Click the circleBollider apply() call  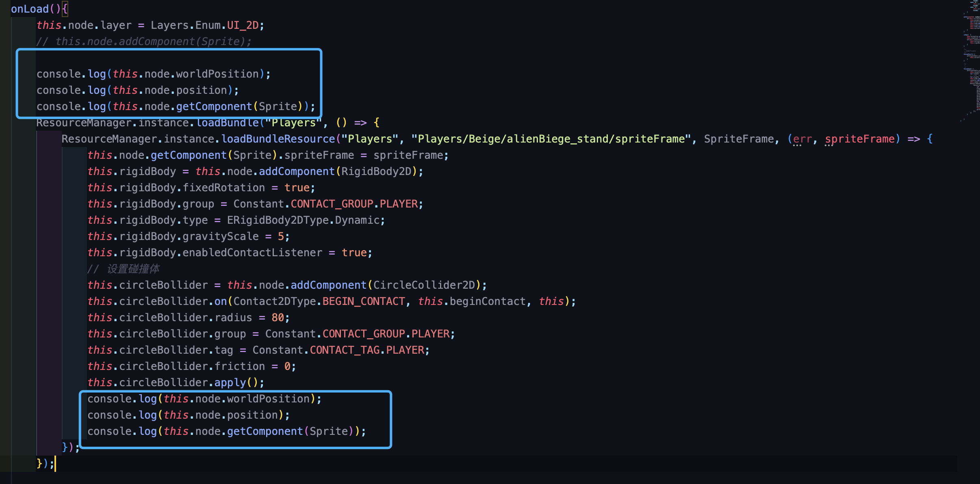coord(230,382)
